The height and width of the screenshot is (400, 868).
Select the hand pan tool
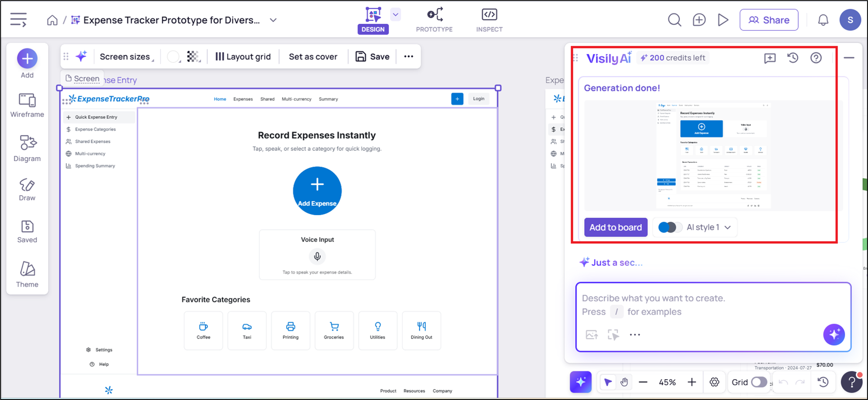click(x=624, y=382)
